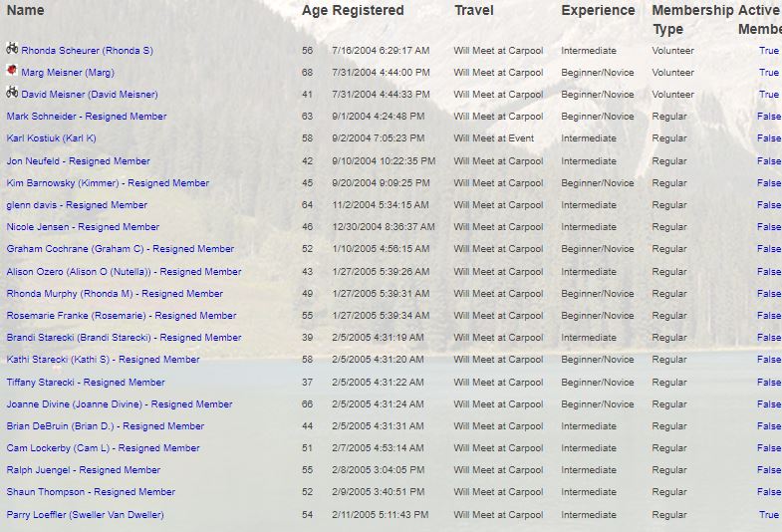Select Regular type in Jon Neufeld row
Image resolution: width=782 pixels, height=532 pixels.
pyautogui.click(x=669, y=161)
